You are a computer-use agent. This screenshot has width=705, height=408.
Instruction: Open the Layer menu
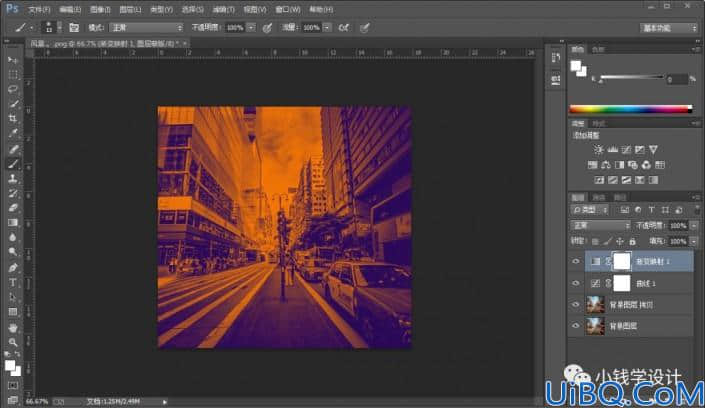coord(130,9)
